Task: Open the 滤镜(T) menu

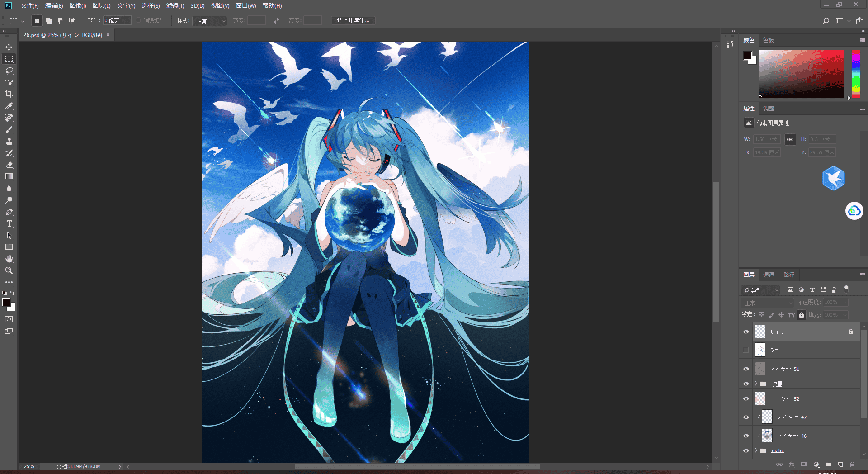Action: tap(175, 6)
